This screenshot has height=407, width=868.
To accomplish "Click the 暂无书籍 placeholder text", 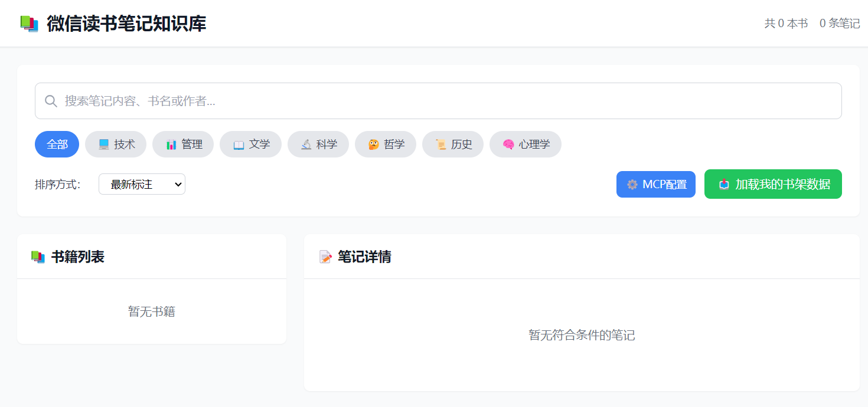I will coord(152,311).
